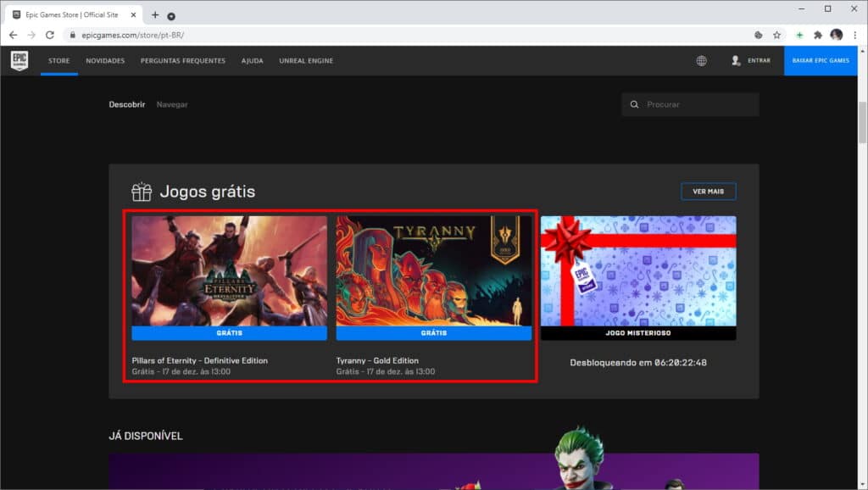Open the Chrome three-dot menu

pyautogui.click(x=854, y=35)
